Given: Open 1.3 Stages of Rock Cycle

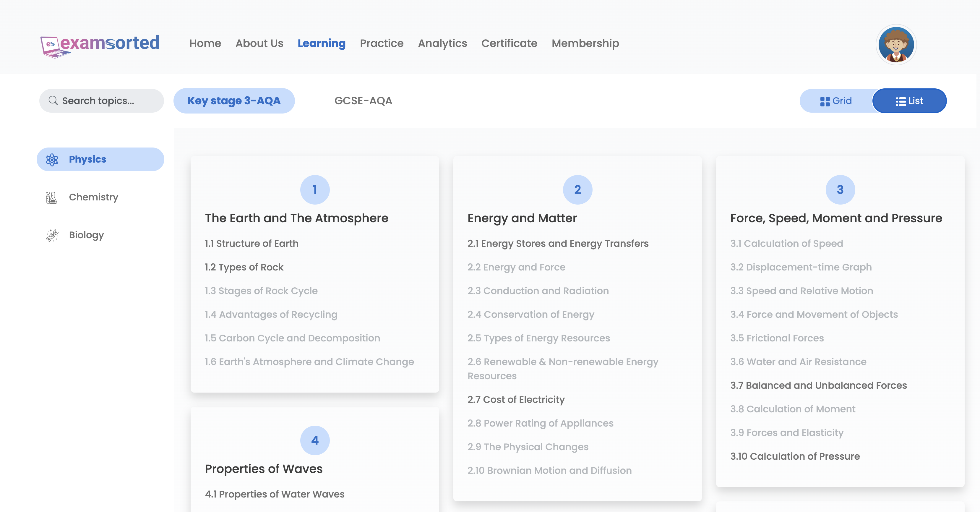Looking at the screenshot, I should (261, 291).
